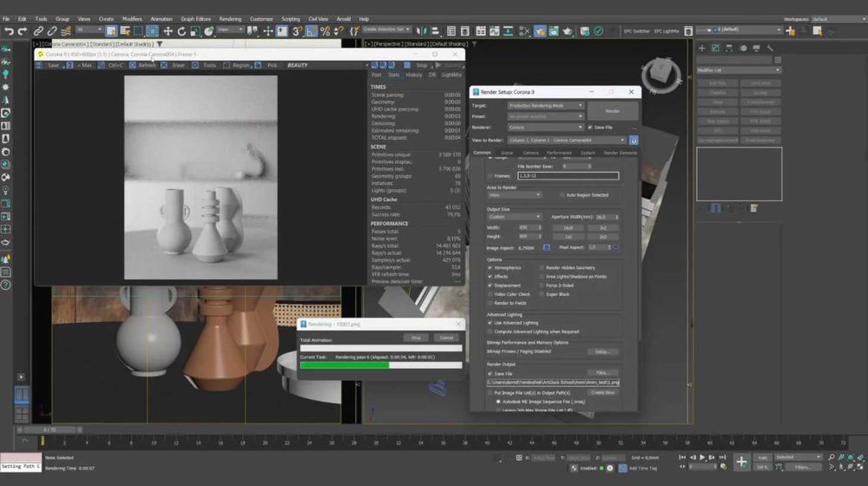Open Stats tab in Corona frame buffer
Screen dimensions: 868x486
tap(393, 75)
